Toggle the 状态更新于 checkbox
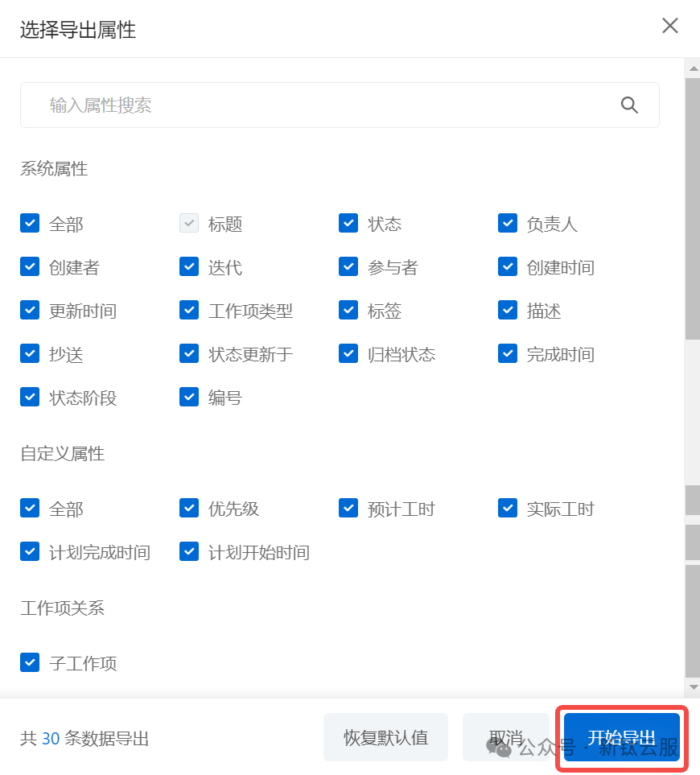This screenshot has height=775, width=700. pos(189,354)
